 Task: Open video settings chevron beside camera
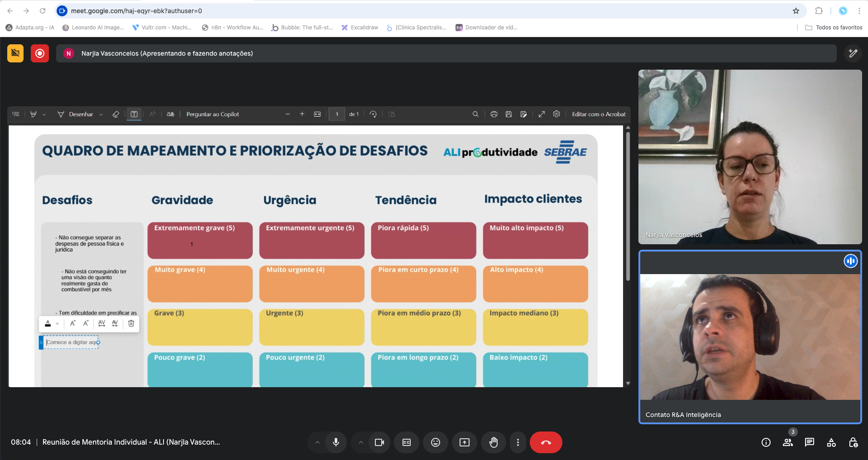361,442
